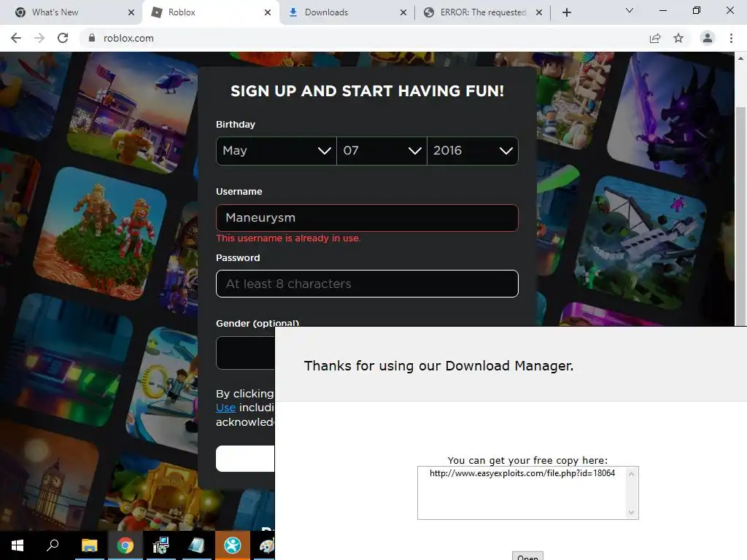This screenshot has width=747, height=560.
Task: Click the Username field containing Maneurysm
Action: (x=367, y=218)
